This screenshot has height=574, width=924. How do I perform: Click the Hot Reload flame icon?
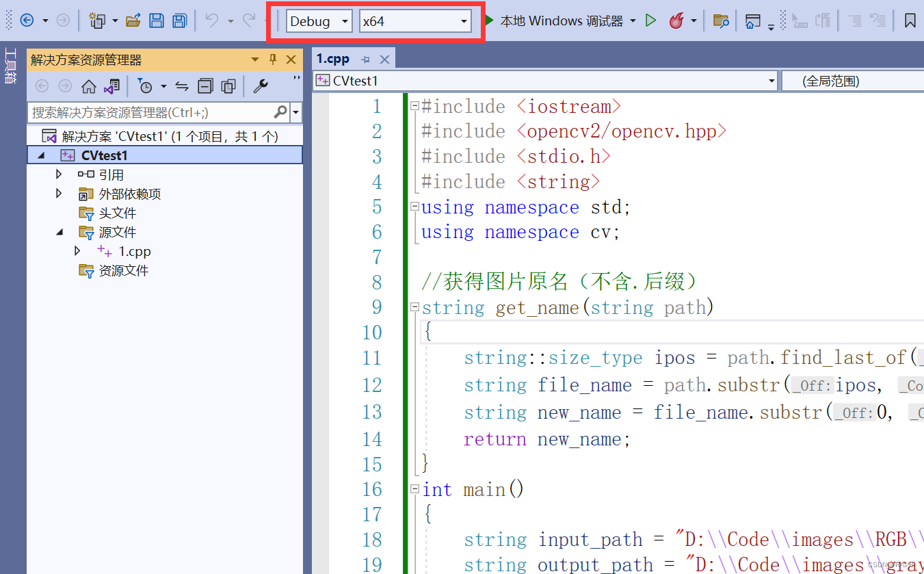676,21
